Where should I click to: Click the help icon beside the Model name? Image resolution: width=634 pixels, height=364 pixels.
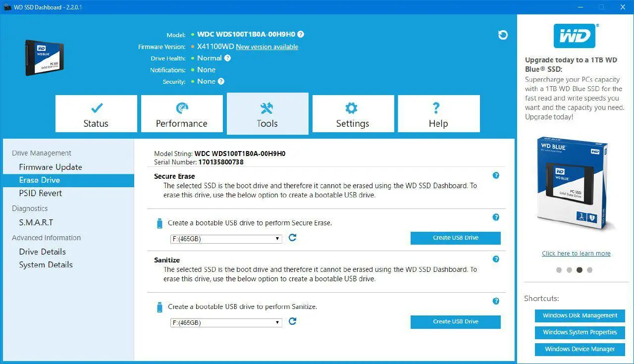coord(301,35)
